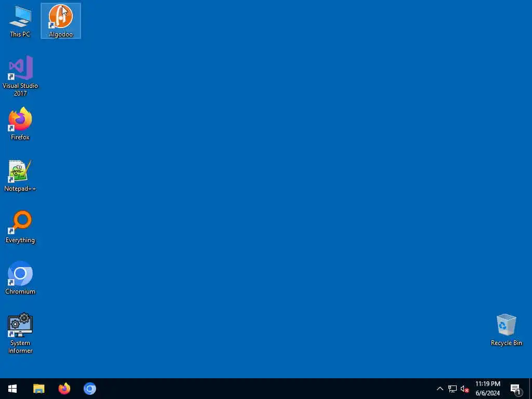Select the This PC desktop icon
This screenshot has height=399, width=532.
click(20, 21)
